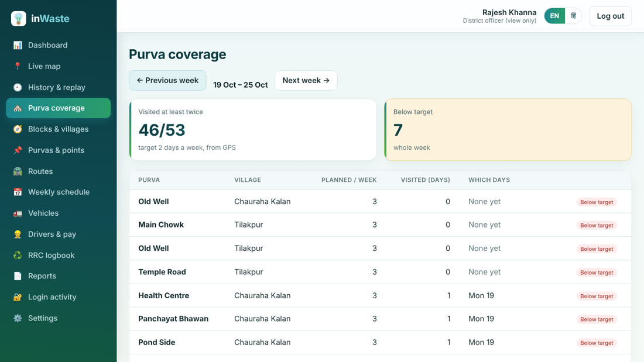Select the Below target summary card
This screenshot has width=644, height=362.
click(508, 130)
